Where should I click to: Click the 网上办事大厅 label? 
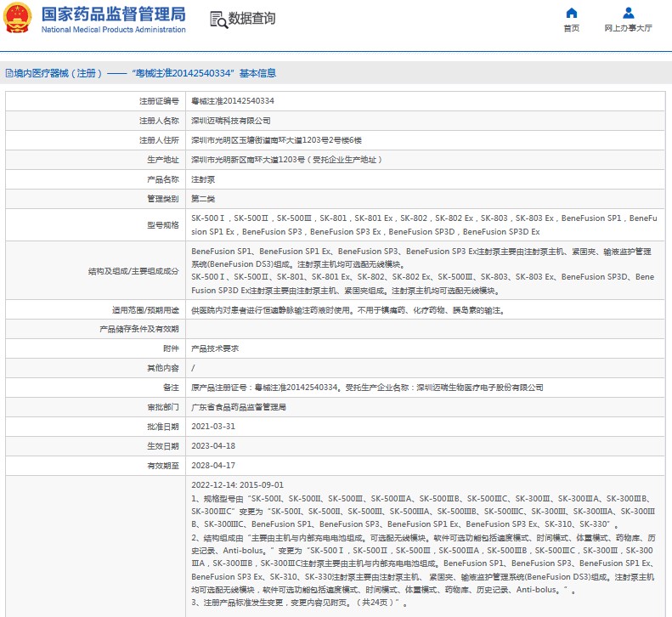click(x=629, y=28)
